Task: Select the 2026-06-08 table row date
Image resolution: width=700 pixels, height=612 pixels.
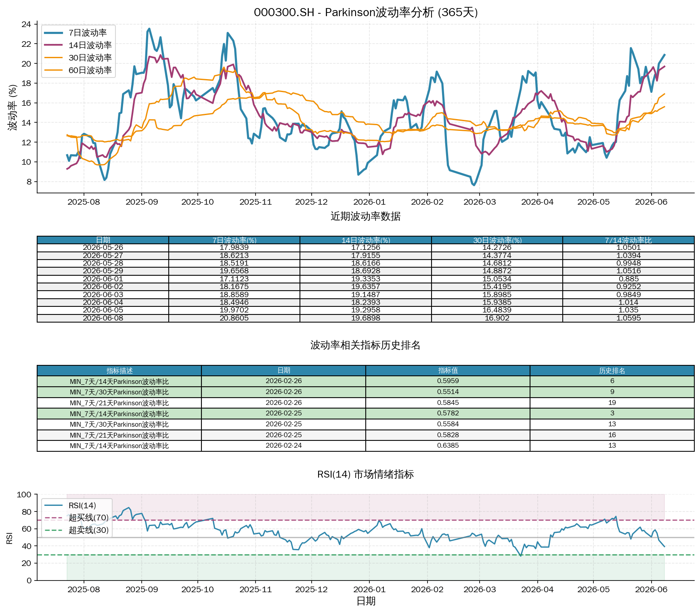Action: [103, 318]
